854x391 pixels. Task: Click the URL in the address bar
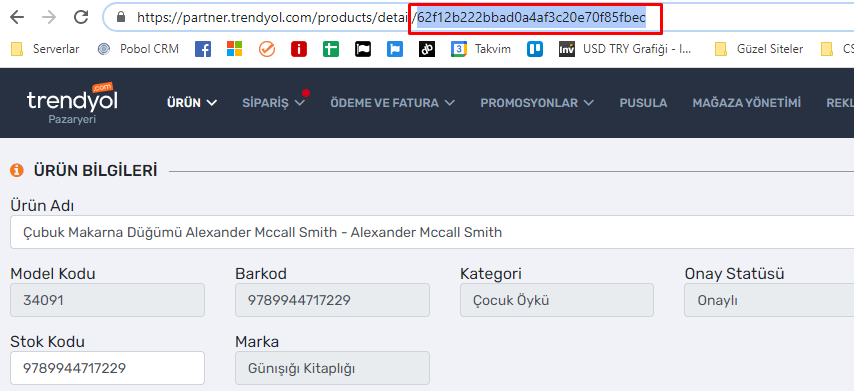(391, 18)
